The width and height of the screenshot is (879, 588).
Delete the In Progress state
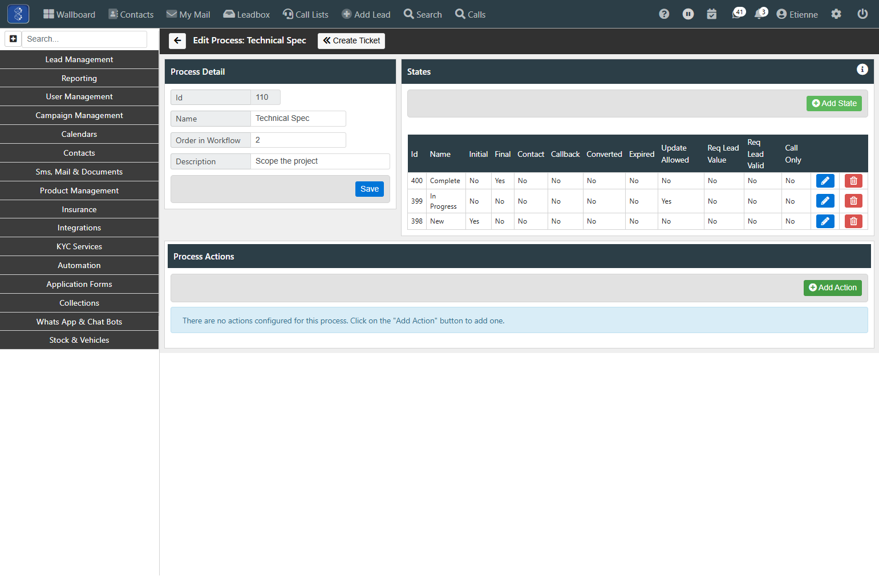(853, 201)
